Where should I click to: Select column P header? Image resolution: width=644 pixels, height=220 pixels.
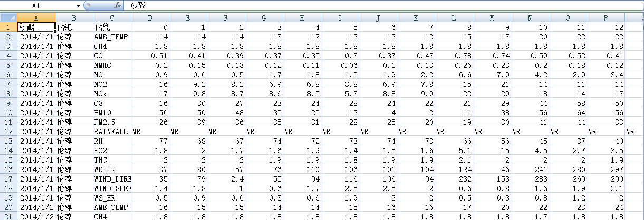pyautogui.click(x=605, y=17)
